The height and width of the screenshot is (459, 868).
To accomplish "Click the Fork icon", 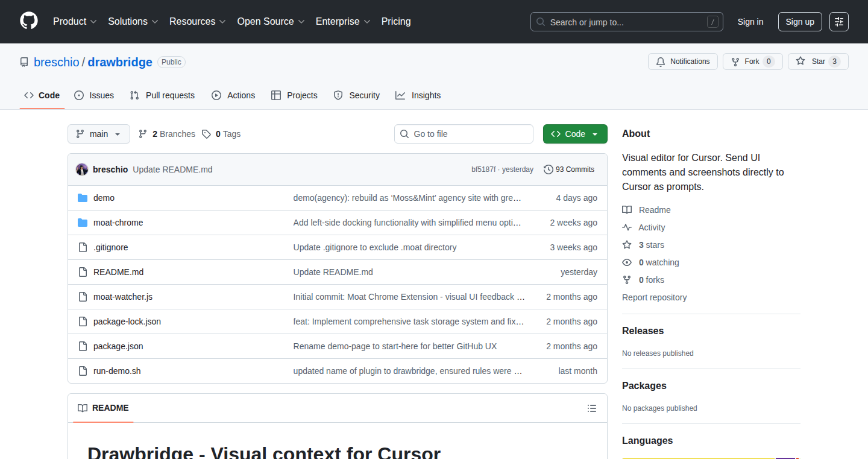I will click(x=735, y=62).
